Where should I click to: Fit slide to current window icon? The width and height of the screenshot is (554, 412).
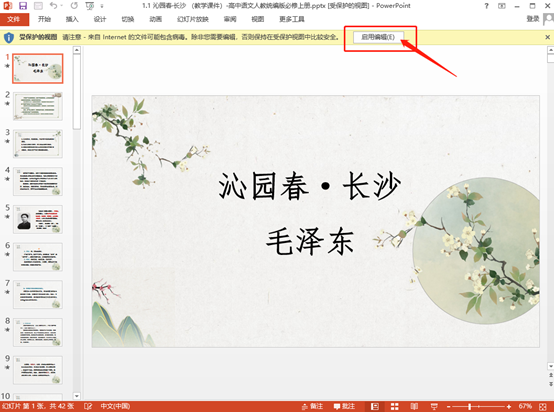pyautogui.click(x=543, y=406)
